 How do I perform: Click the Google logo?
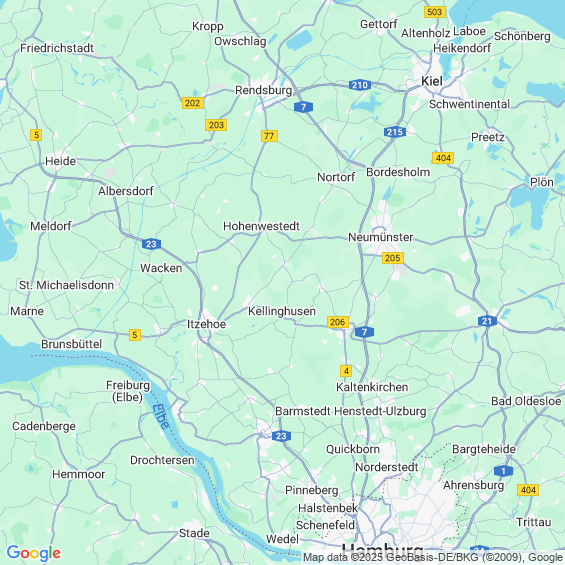coord(34,553)
